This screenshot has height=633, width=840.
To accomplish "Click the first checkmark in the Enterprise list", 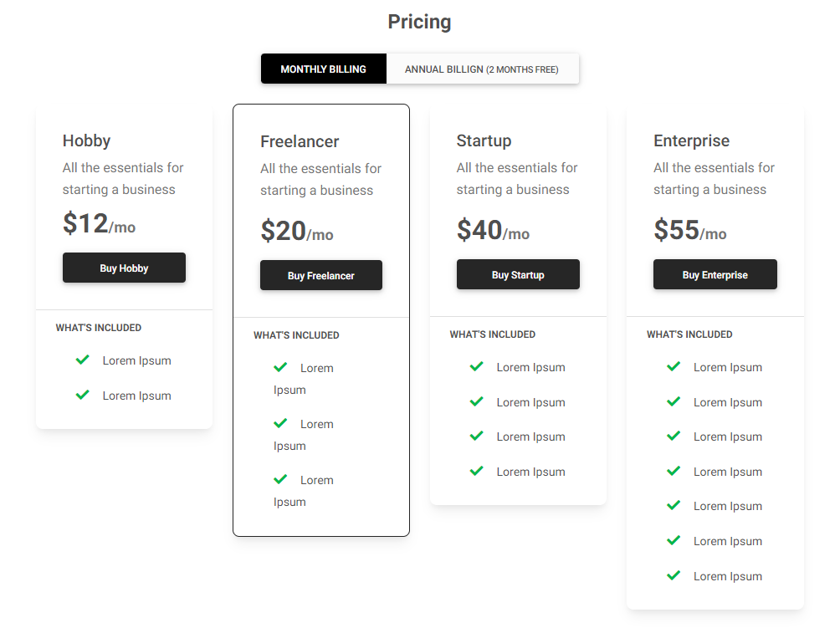I will (673, 366).
